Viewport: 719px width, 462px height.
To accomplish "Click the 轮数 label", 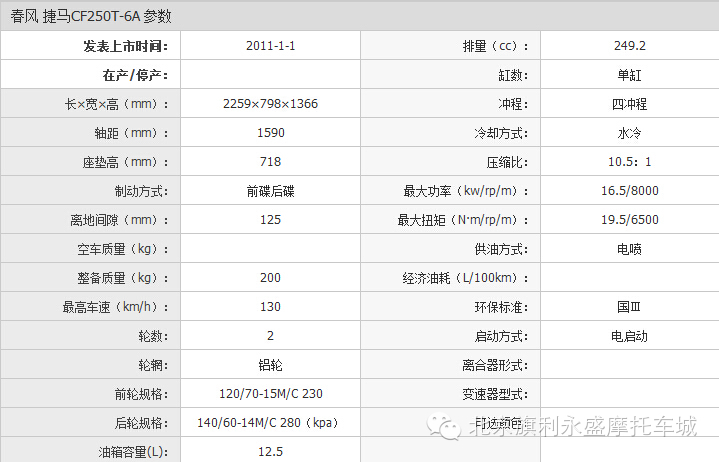I will pos(153,336).
